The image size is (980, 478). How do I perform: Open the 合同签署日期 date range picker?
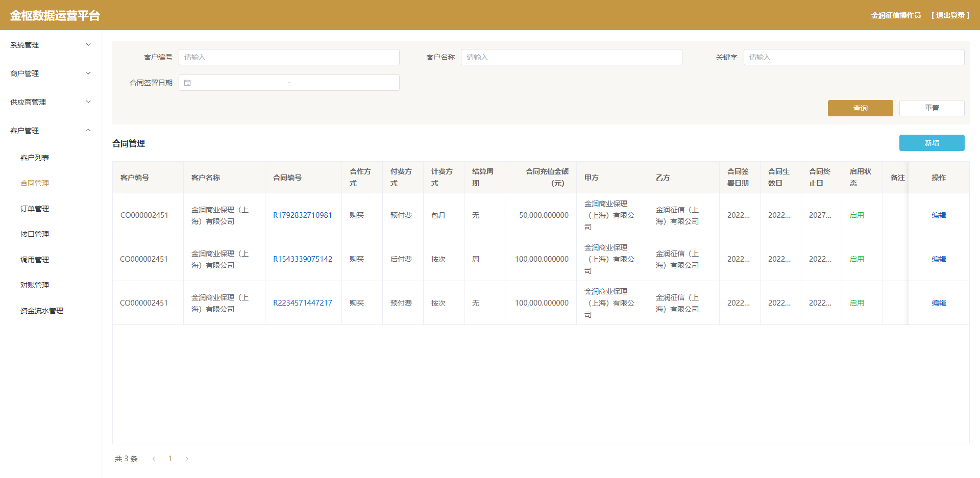pos(289,83)
